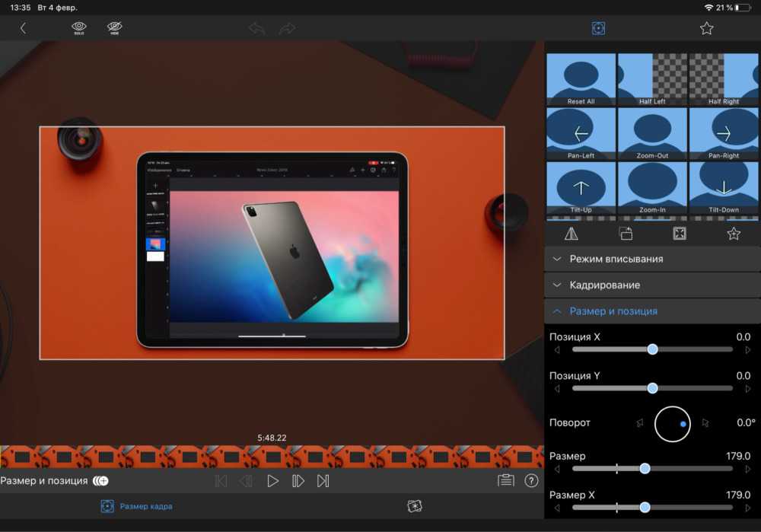Screen dimensions: 761x532
Task: Jump to the clip start
Action: (221, 481)
